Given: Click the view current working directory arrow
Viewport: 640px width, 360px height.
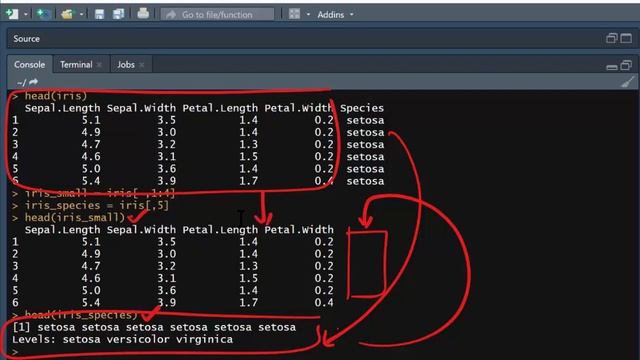Looking at the screenshot, I should pyautogui.click(x=33, y=82).
